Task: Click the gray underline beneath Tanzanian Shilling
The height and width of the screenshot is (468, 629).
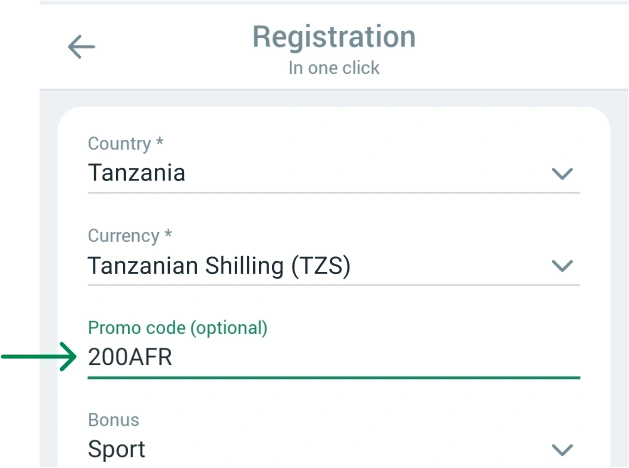Action: pos(333,285)
